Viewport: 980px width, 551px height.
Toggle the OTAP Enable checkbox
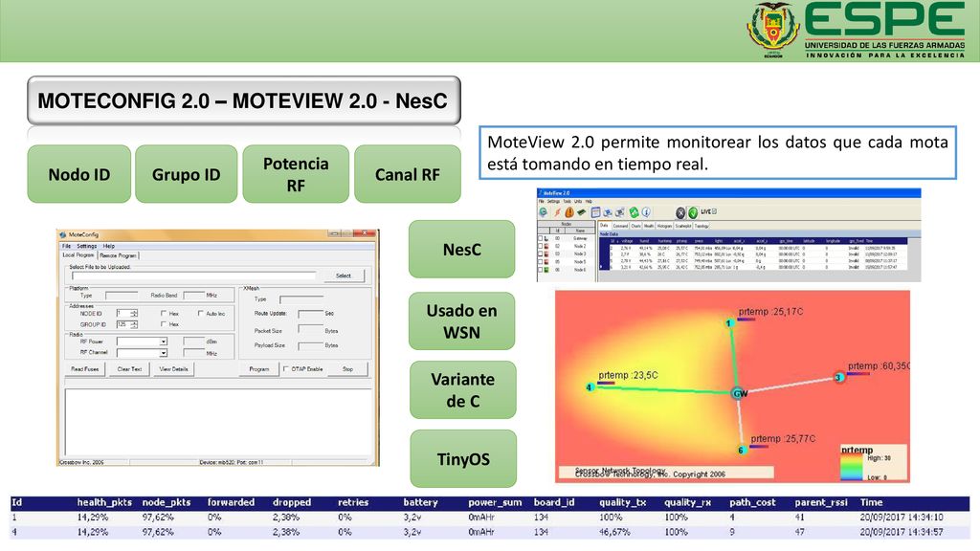(x=285, y=368)
